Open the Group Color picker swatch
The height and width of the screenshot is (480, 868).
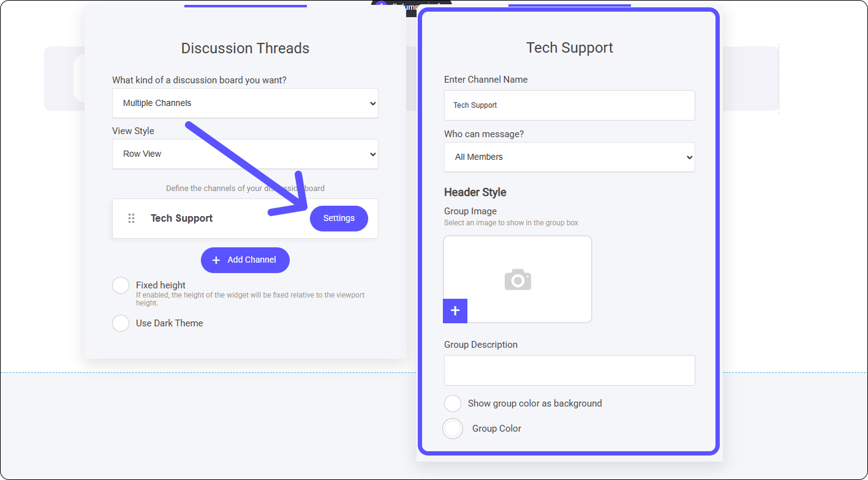click(453, 429)
